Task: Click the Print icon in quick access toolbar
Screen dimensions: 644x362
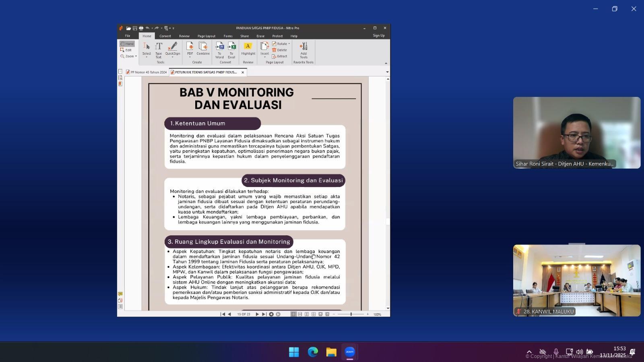Action: click(x=141, y=28)
